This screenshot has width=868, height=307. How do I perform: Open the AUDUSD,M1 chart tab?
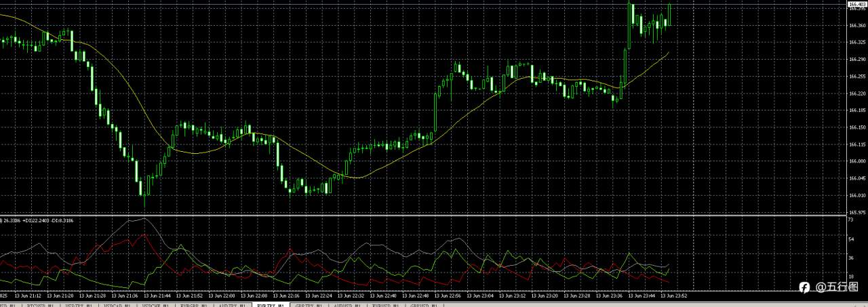pos(347,306)
